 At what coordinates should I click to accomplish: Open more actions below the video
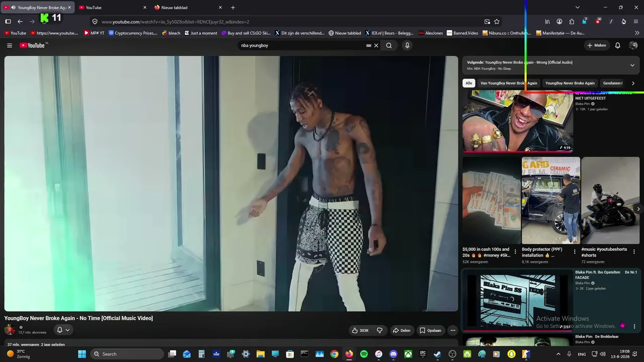pyautogui.click(x=453, y=330)
